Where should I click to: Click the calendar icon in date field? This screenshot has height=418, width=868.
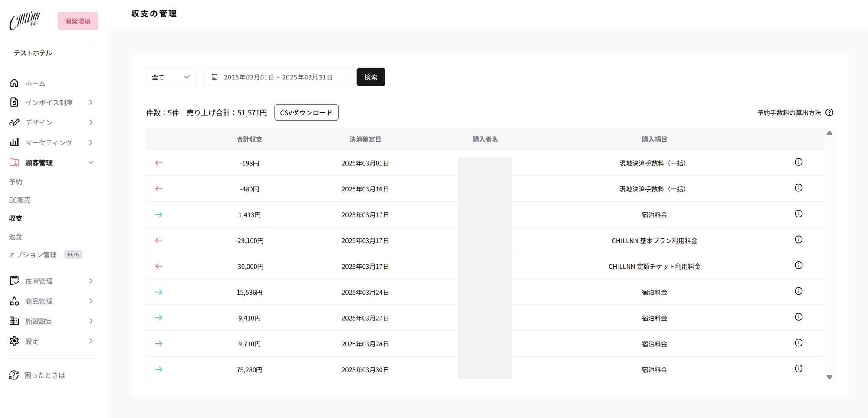[214, 77]
